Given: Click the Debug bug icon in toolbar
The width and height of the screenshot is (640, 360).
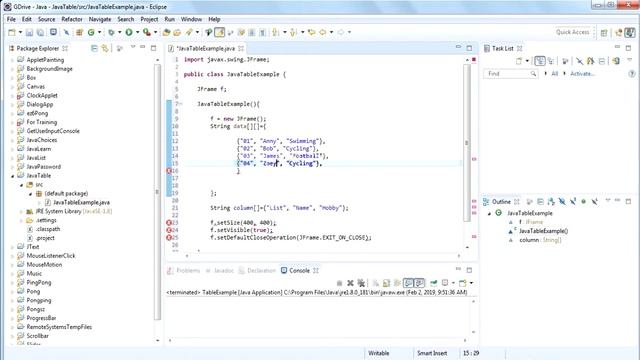Looking at the screenshot, I should [x=111, y=32].
